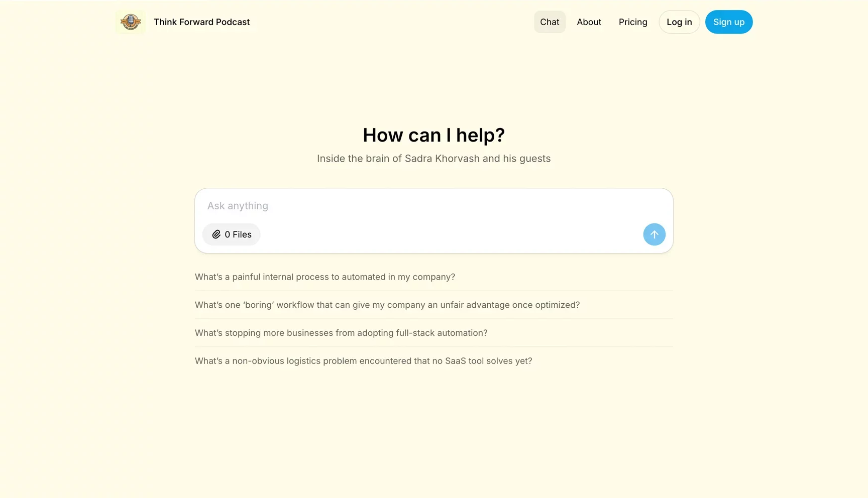Click the Log in button
868x498 pixels.
(679, 22)
